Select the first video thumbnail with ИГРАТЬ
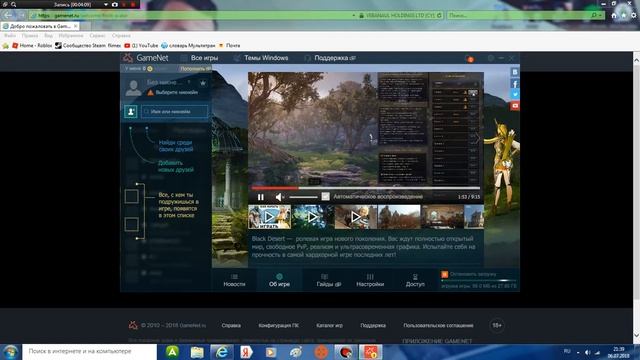The height and width of the screenshot is (360, 640). [x=269, y=217]
